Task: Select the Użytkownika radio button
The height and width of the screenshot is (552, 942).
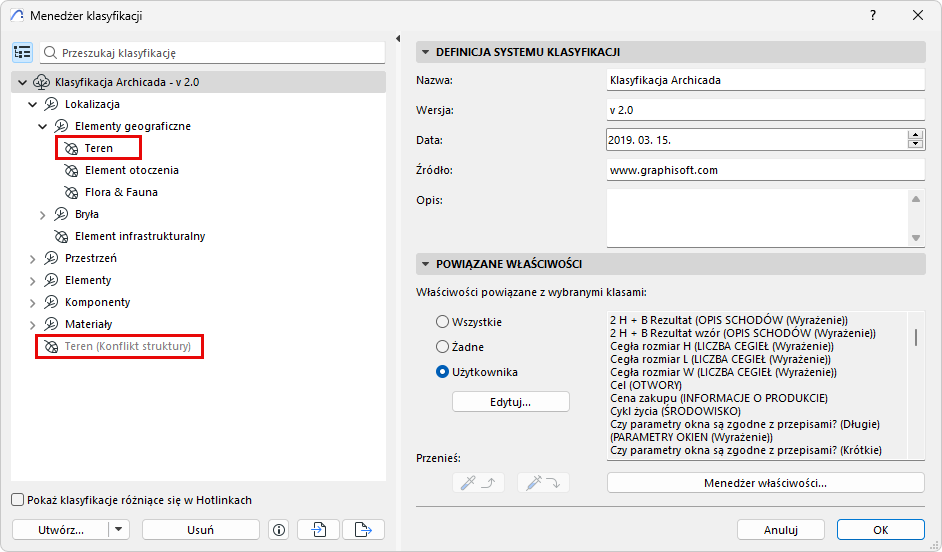Action: 442,372
